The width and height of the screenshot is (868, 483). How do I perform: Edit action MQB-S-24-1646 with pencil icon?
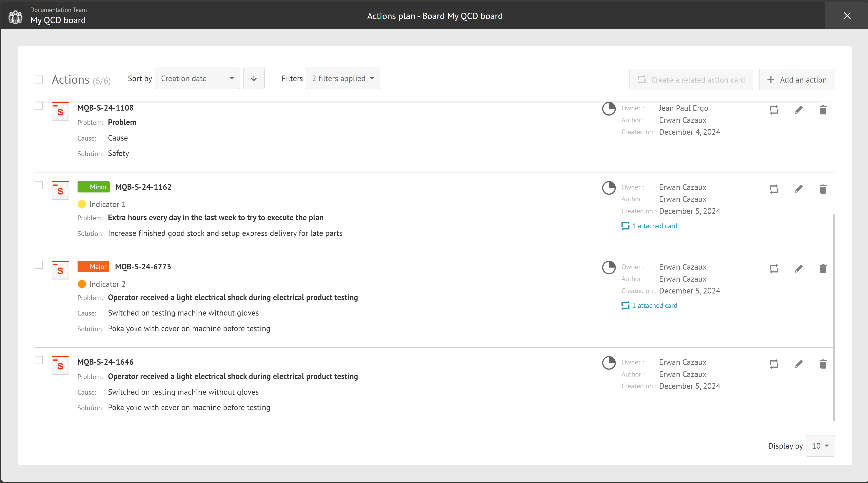(x=799, y=364)
